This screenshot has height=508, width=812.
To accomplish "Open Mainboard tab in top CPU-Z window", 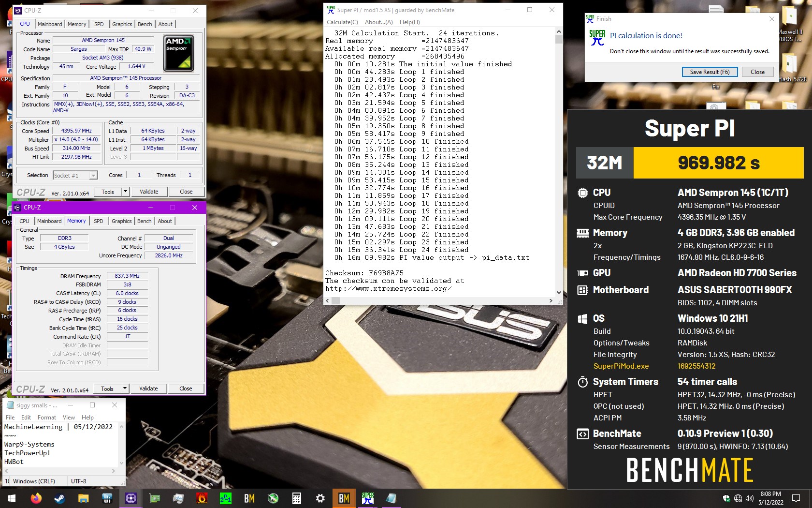I will (50, 24).
